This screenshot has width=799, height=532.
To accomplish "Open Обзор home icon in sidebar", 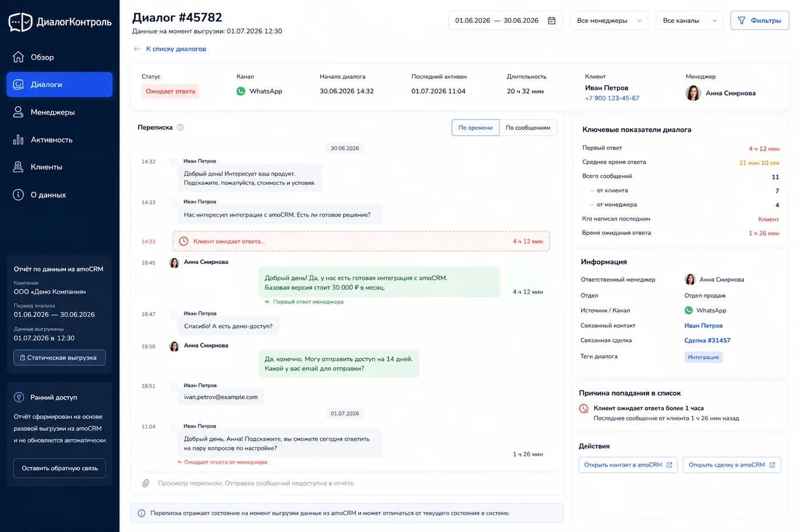I will coord(18,57).
